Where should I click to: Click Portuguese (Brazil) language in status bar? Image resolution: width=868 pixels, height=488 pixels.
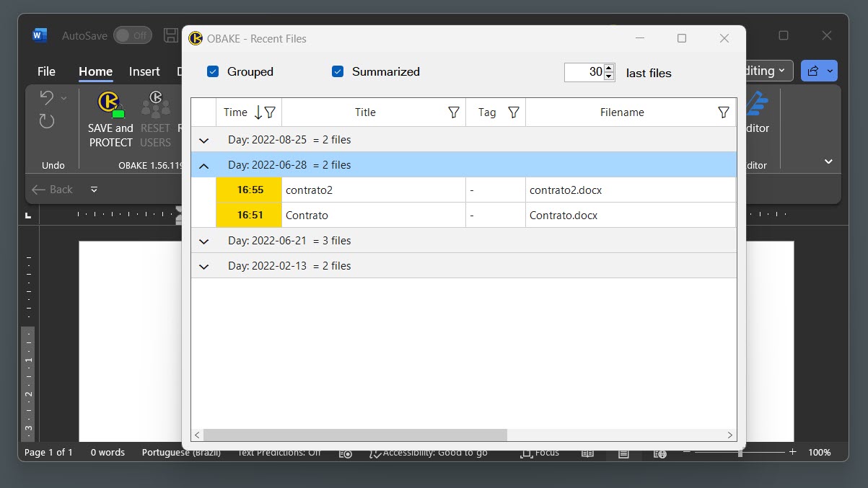[181, 453]
